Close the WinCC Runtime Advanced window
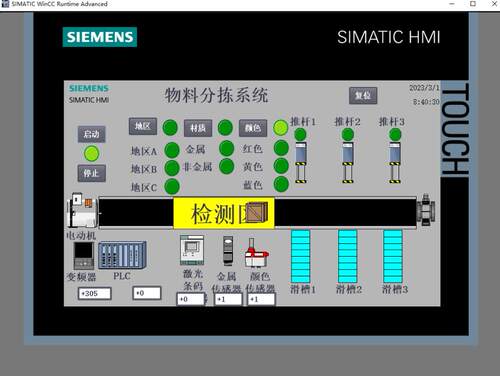The height and width of the screenshot is (376, 500). 494,4
